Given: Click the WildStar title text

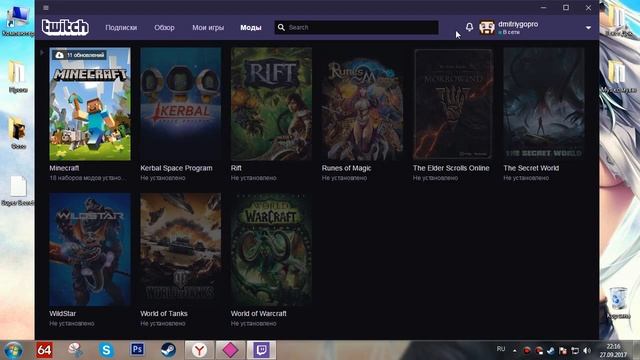Looking at the screenshot, I should 62,313.
